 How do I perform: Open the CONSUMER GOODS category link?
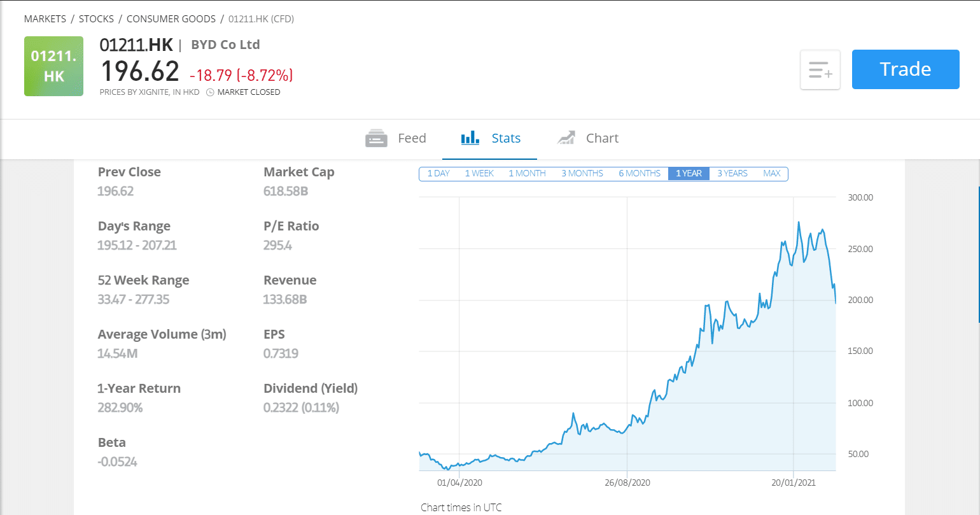[171, 18]
